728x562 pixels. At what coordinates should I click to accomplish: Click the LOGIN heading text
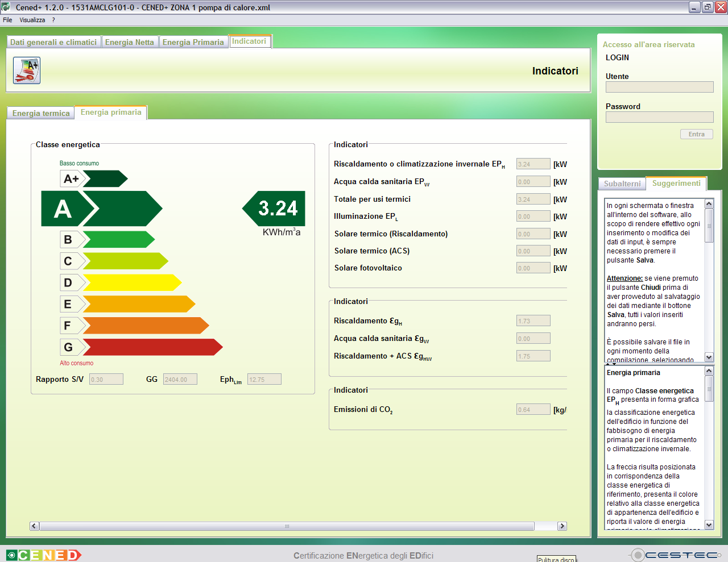pos(617,57)
